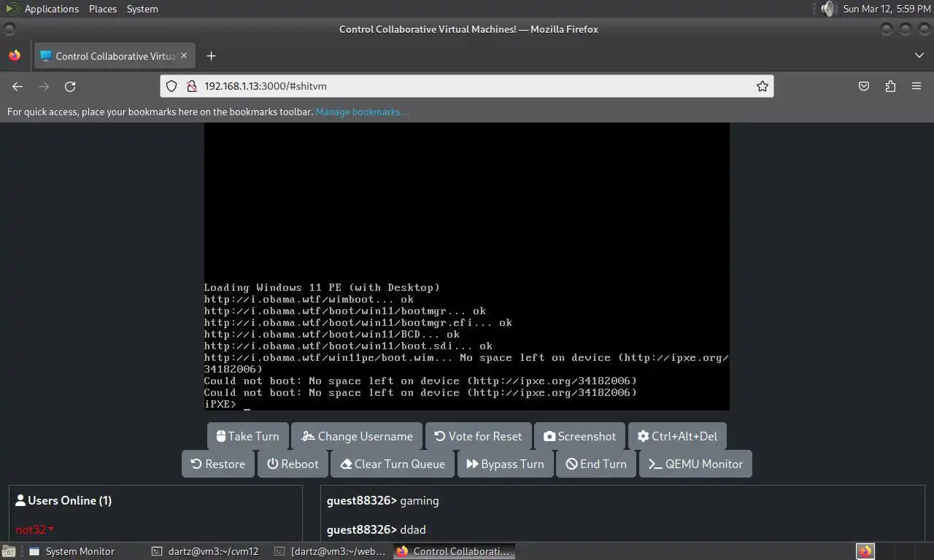Clear Turn Queue
The image size is (934, 560).
coord(393,464)
